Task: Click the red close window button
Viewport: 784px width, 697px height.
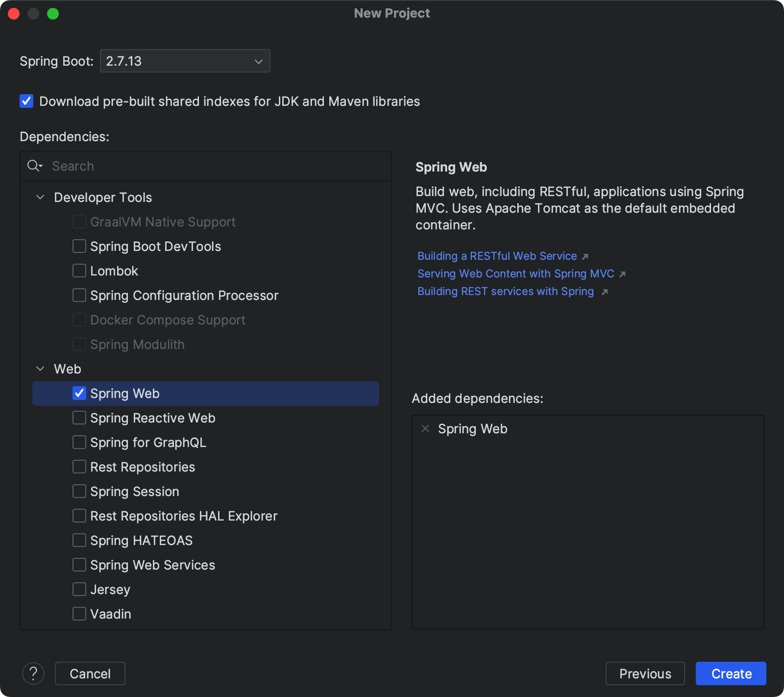Action: [x=14, y=14]
